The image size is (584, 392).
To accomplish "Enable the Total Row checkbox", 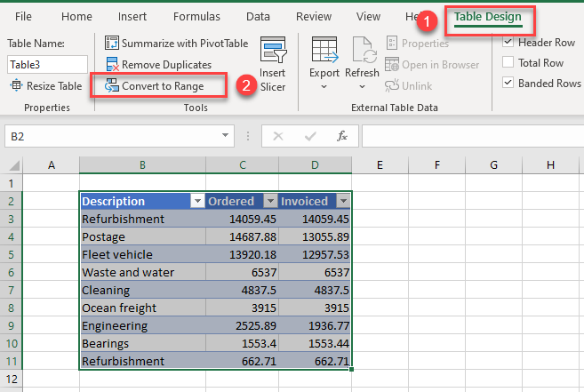I will [508, 62].
